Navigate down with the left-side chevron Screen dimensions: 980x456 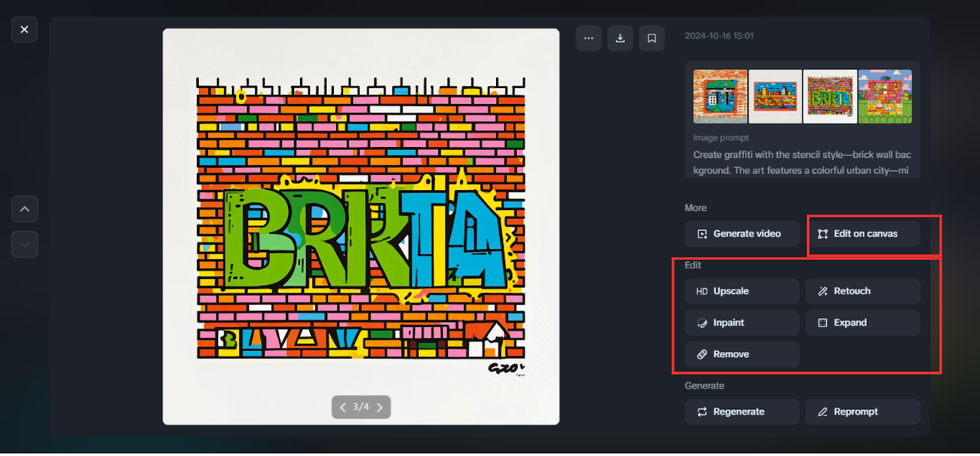click(x=24, y=244)
